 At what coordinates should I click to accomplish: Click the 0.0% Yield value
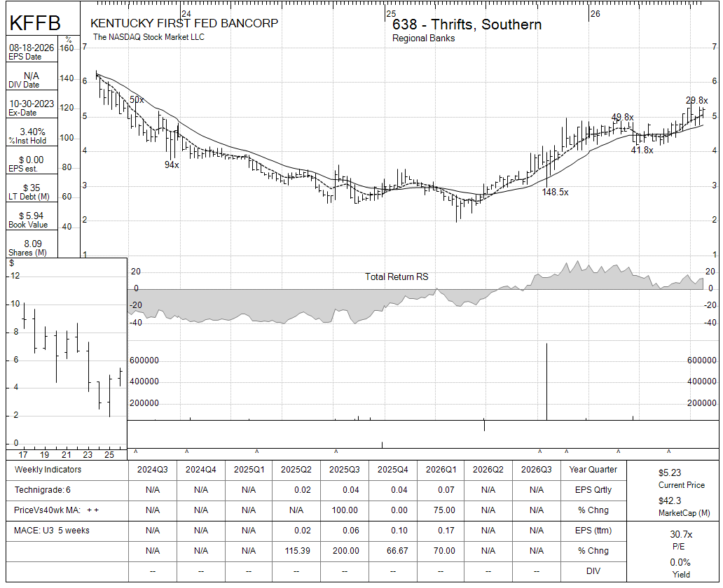(680, 563)
